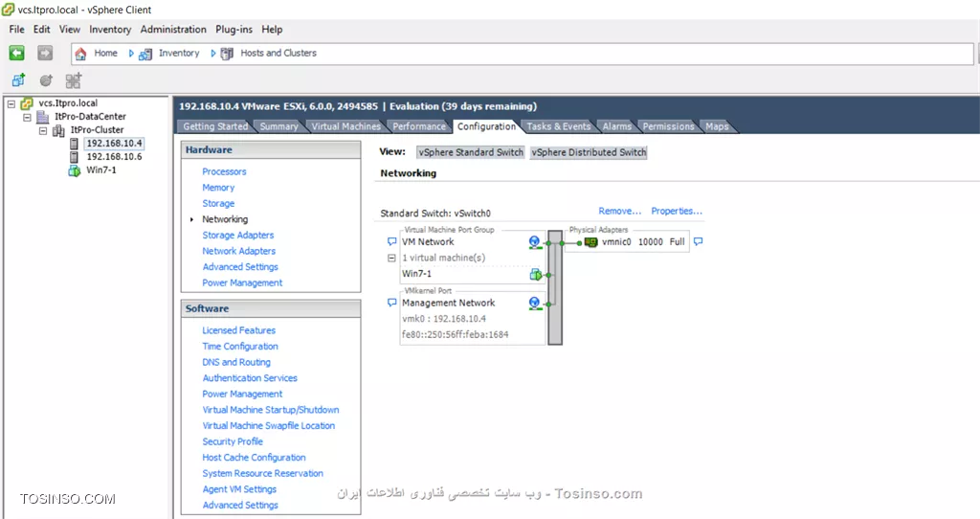The image size is (980, 519).
Task: Click the green Back navigation arrow
Action: (17, 54)
